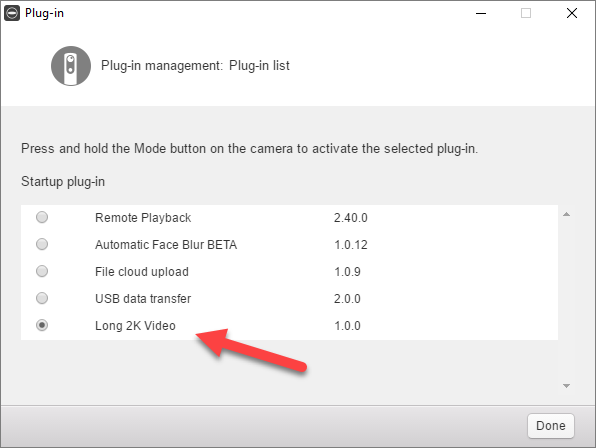Click version 1.0.12 of Face Blur plug-in

(x=351, y=245)
